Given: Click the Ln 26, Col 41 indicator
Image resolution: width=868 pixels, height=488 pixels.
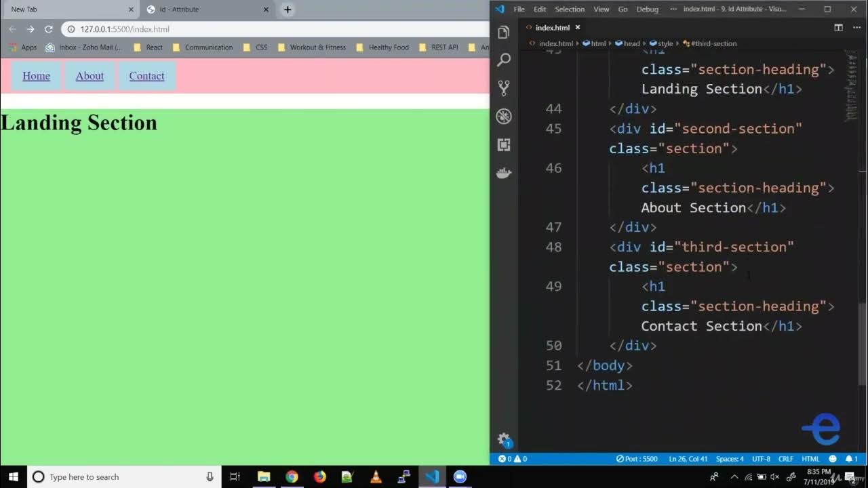Looking at the screenshot, I should coord(688,459).
